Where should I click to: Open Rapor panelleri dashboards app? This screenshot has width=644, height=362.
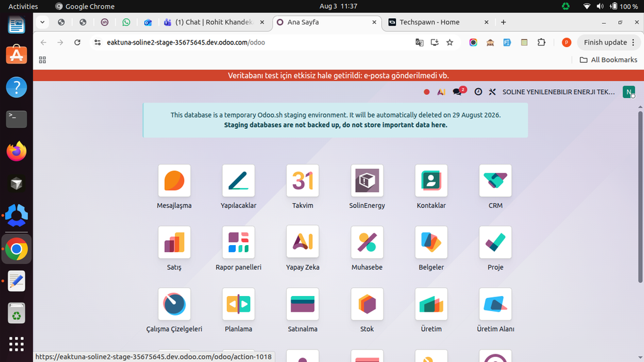(238, 242)
